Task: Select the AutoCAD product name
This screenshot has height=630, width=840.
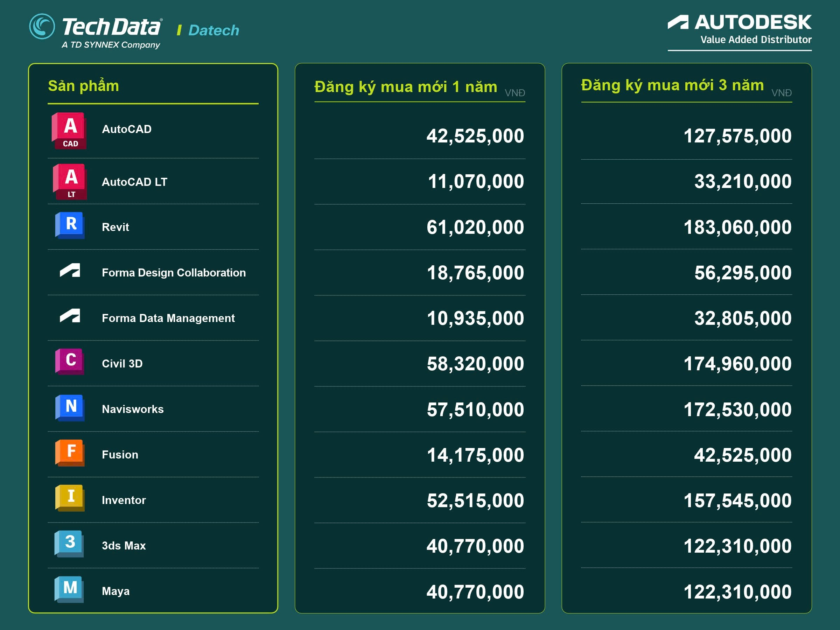Action: (x=127, y=129)
